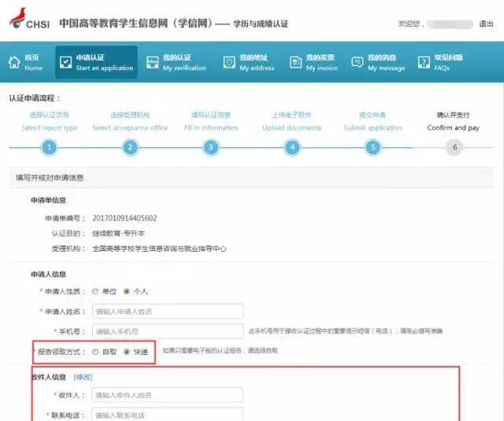
Task: Go to step 3 Fill in information
Action: [210, 147]
